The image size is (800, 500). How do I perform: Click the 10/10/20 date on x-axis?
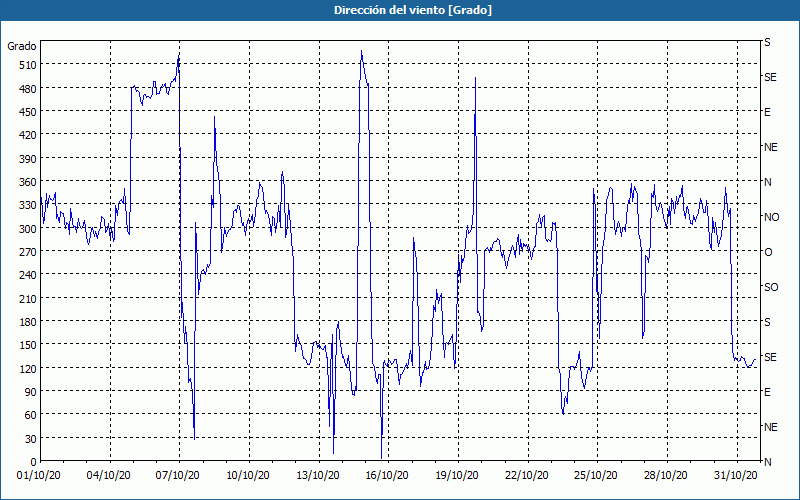click(248, 476)
